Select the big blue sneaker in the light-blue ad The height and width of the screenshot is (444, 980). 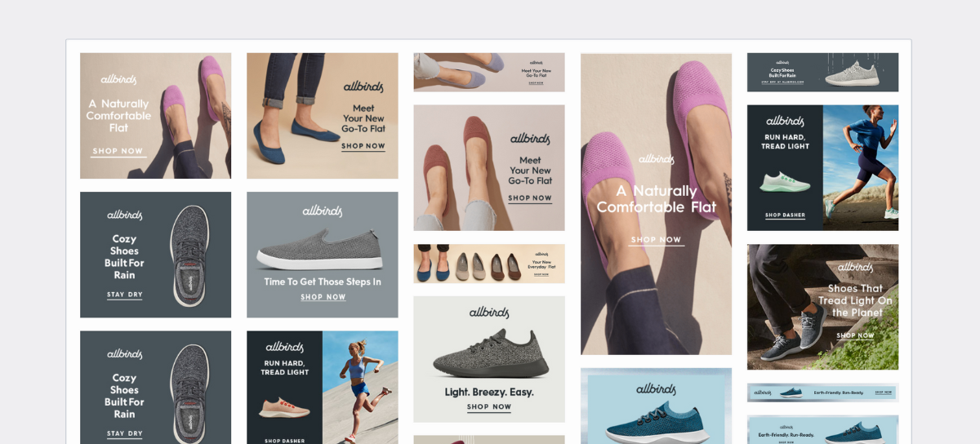(x=657, y=422)
